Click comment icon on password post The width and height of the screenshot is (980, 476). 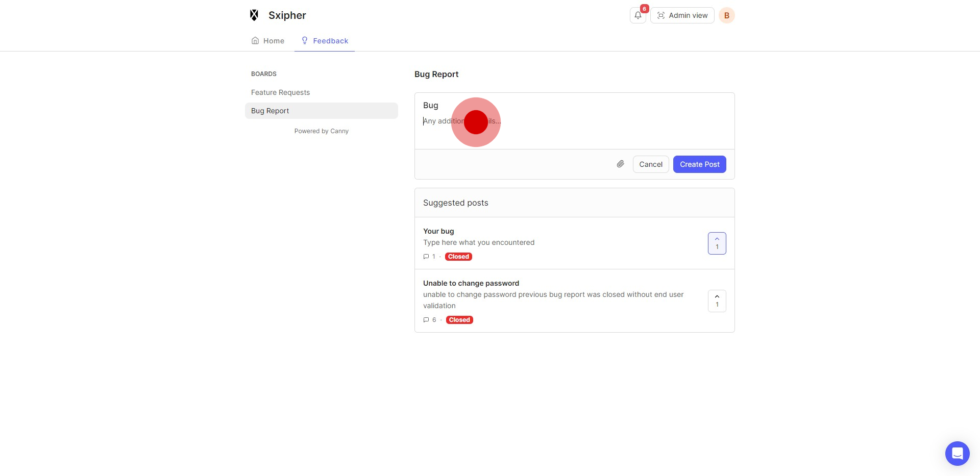point(426,320)
